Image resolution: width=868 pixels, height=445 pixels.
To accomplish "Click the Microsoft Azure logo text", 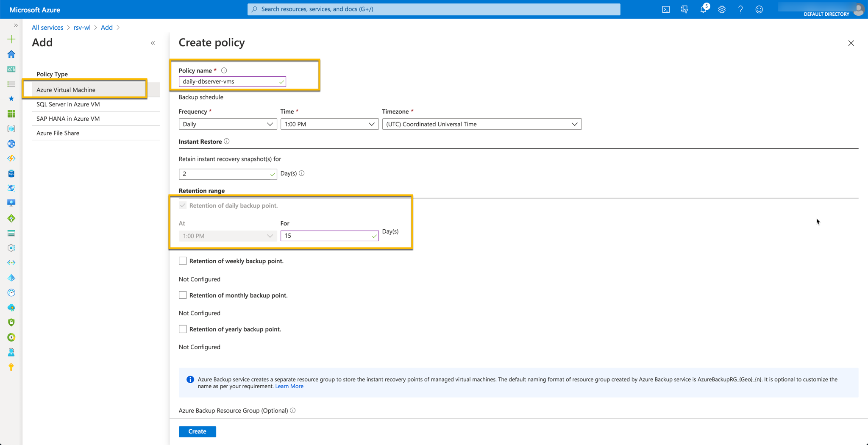I will 35,9.
